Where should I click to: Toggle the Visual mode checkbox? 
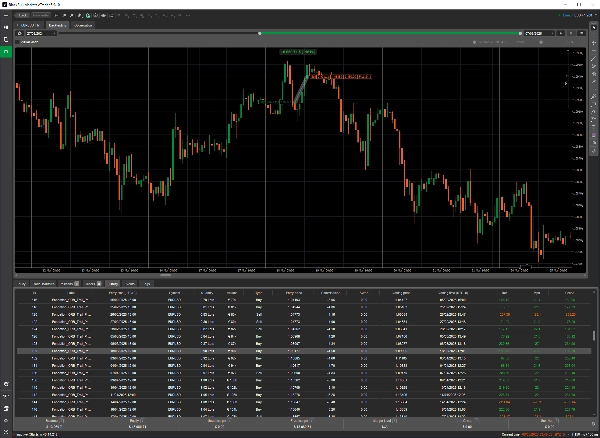18,42
